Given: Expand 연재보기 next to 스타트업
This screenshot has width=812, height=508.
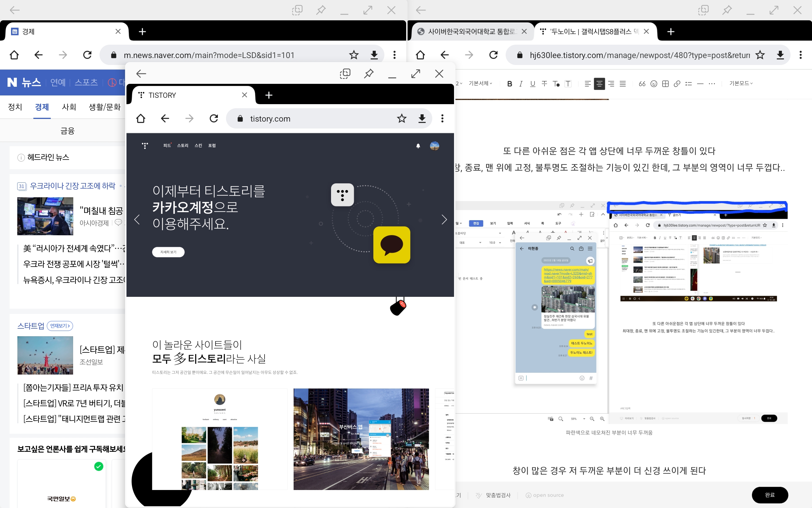Looking at the screenshot, I should (60, 326).
